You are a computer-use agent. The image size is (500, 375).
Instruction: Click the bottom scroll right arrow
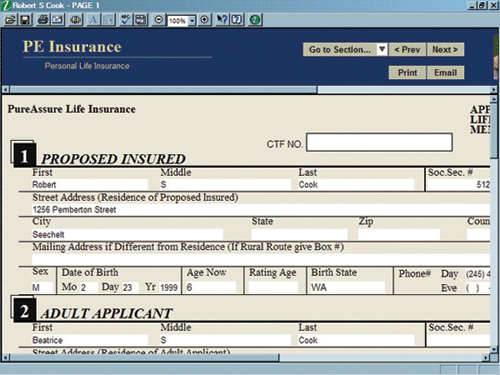coord(486,358)
